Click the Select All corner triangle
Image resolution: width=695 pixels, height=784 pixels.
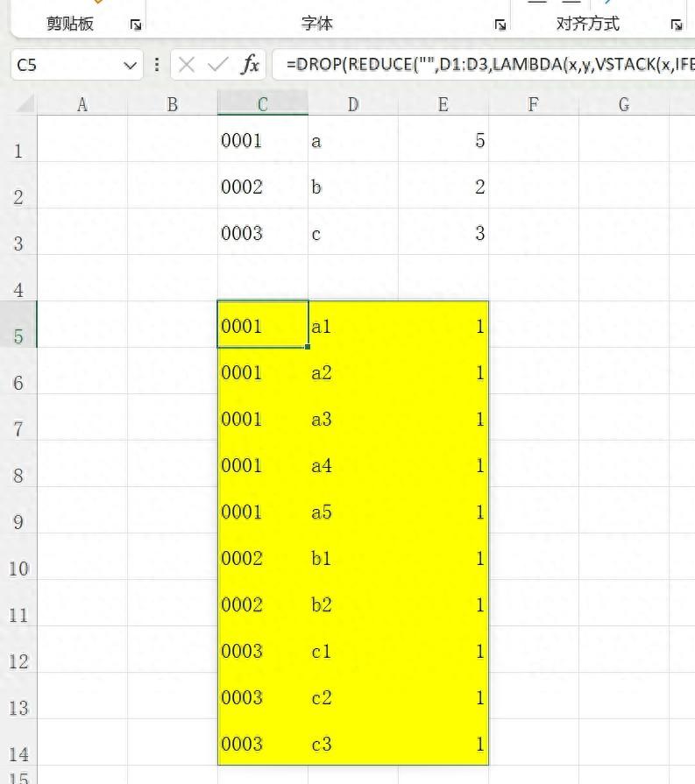pyautogui.click(x=24, y=104)
